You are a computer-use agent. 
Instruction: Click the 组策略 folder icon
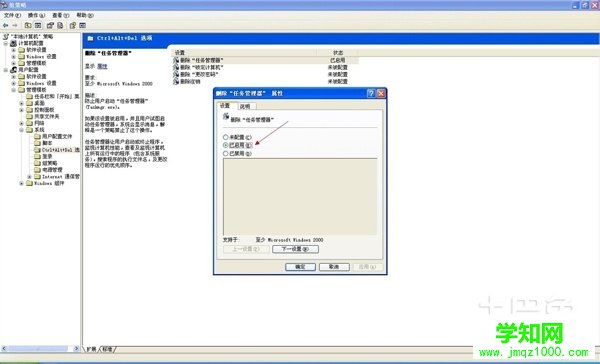pyautogui.click(x=37, y=163)
